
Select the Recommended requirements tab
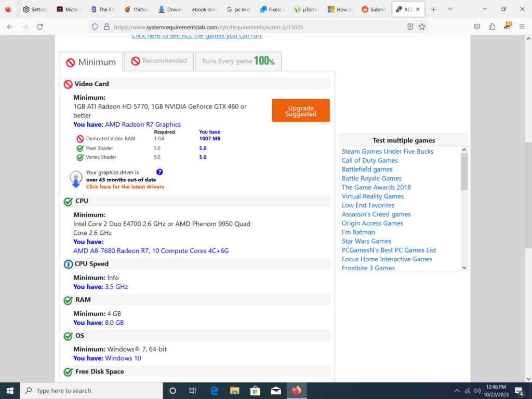tap(159, 61)
